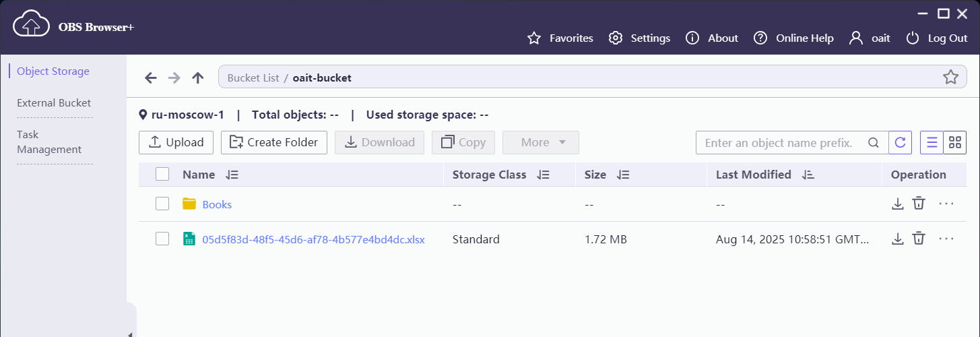Tick the Books folder checkbox
The height and width of the screenshot is (337, 980).
162,204
